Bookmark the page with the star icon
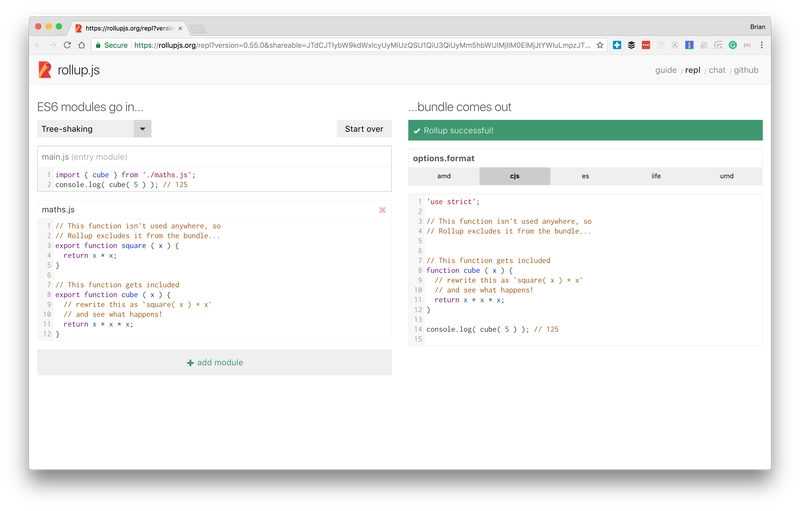This screenshot has height=511, width=800. (600, 45)
